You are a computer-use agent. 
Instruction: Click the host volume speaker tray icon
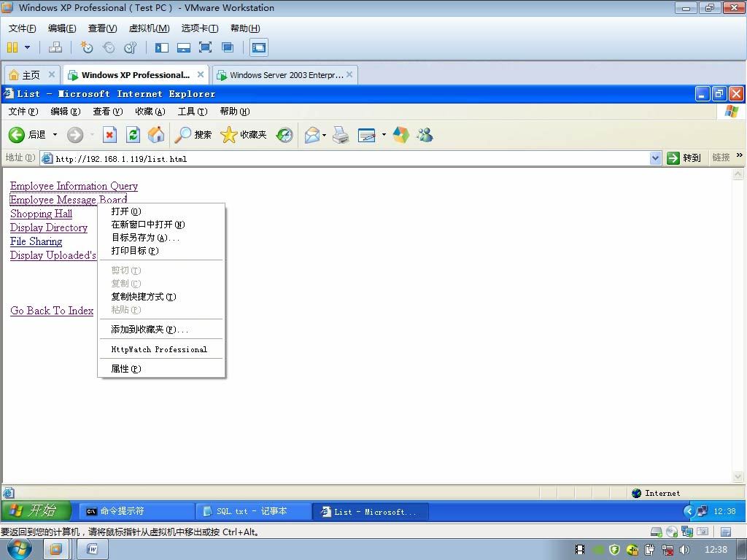pyautogui.click(x=684, y=550)
